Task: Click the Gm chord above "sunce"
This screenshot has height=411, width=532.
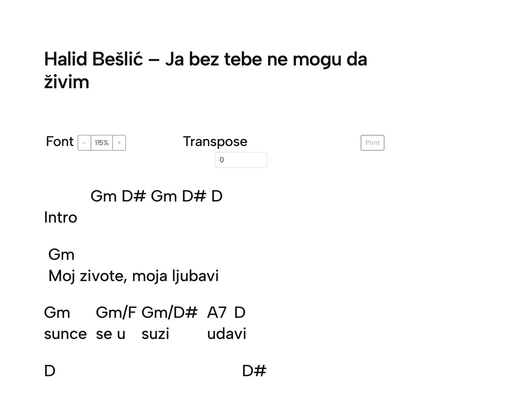Action: 57,313
